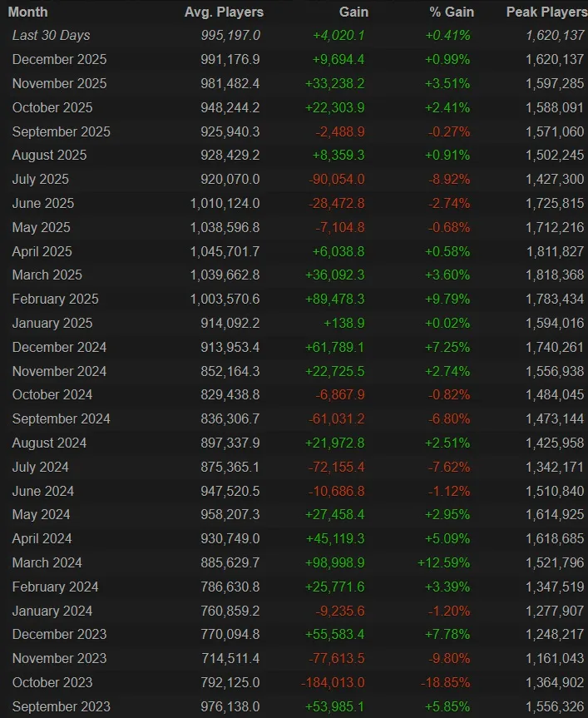Select the July 2025 month label
Viewport: 588px width, 718px height.
pyautogui.click(x=40, y=179)
